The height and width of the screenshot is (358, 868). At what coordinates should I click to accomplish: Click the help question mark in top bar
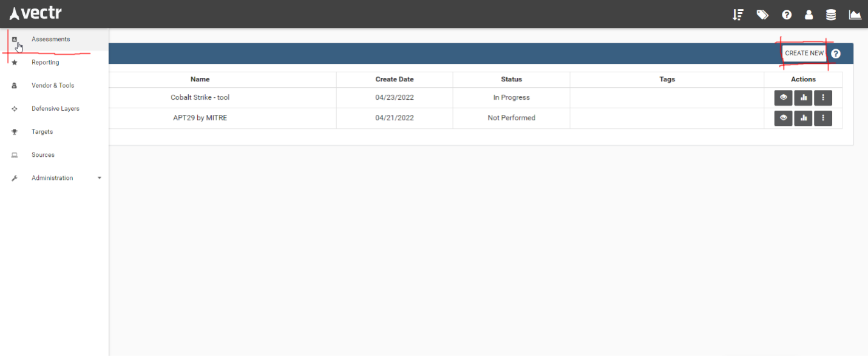(787, 15)
